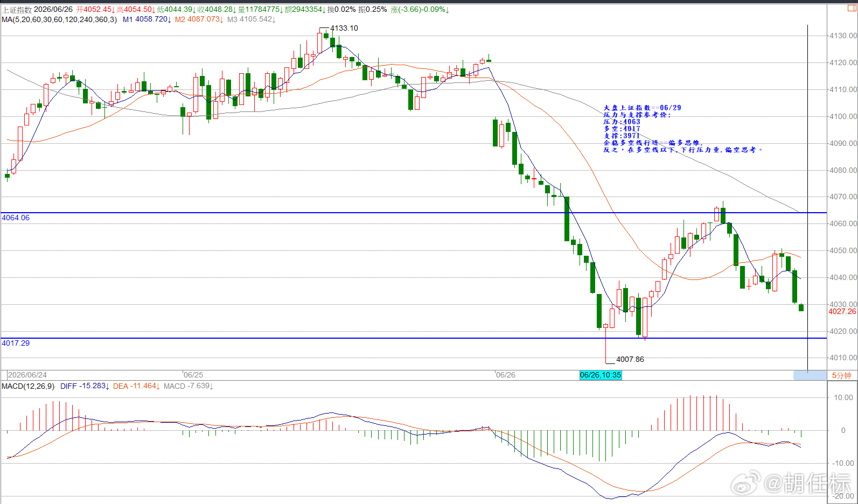
Task: Click the red current price 4027.26 label
Action: (842, 311)
